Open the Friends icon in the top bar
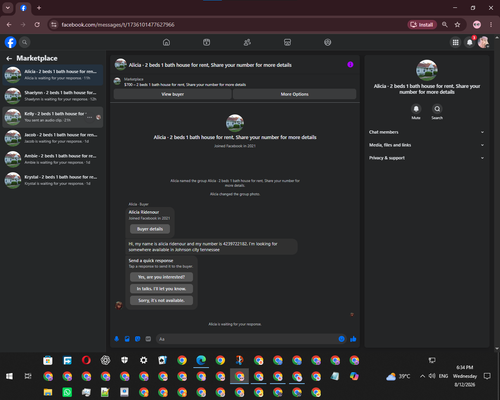The height and width of the screenshot is (400, 500). coord(247,42)
